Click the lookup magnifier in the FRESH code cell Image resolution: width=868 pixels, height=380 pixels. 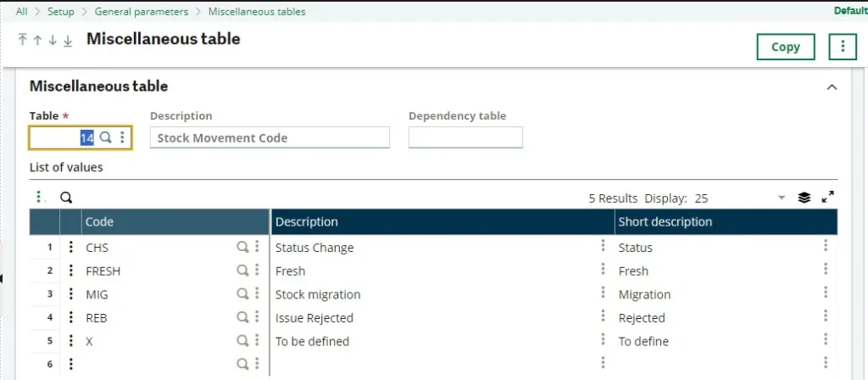click(x=242, y=271)
